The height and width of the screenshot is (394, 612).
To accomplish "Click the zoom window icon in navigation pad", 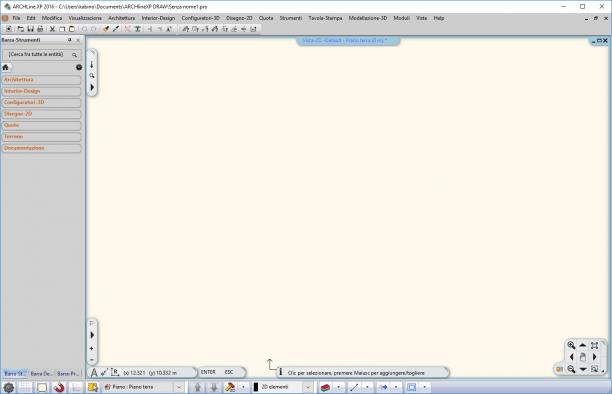I will tap(594, 369).
